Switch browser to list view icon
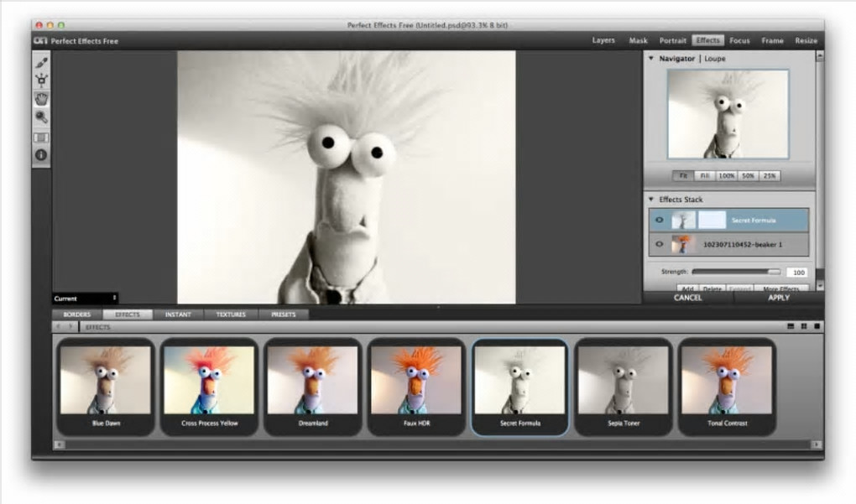The height and width of the screenshot is (504, 856). [791, 326]
